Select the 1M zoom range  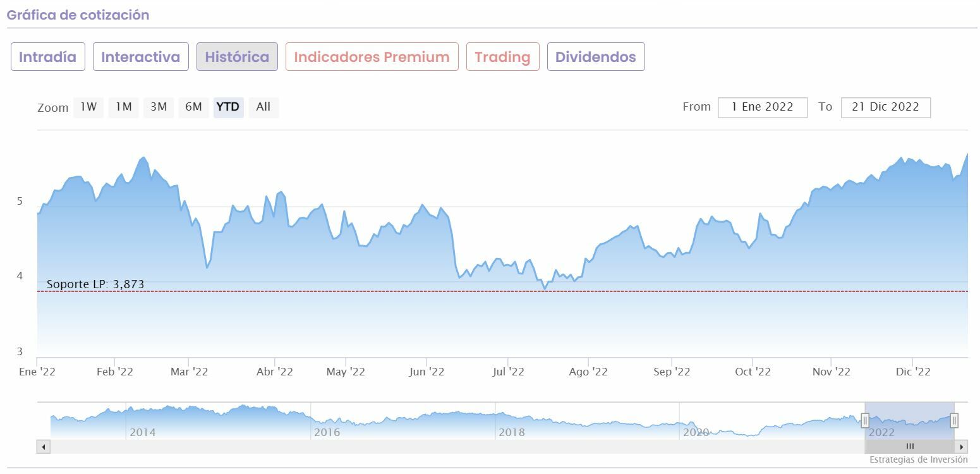tap(123, 107)
